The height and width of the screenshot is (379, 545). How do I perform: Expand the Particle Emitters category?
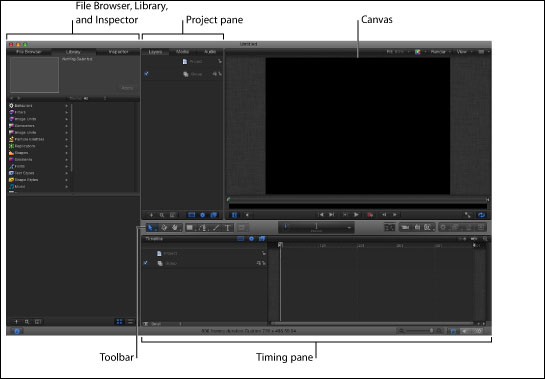66,139
